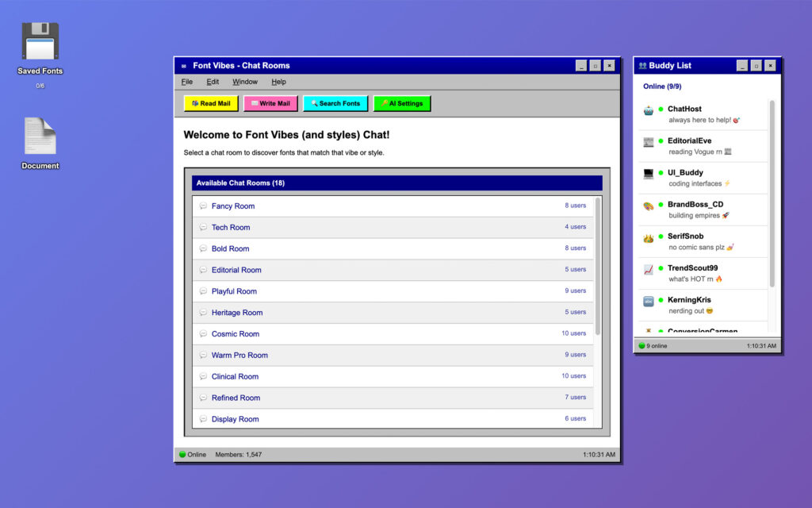The height and width of the screenshot is (508, 812).
Task: Open the File menu
Action: click(187, 82)
